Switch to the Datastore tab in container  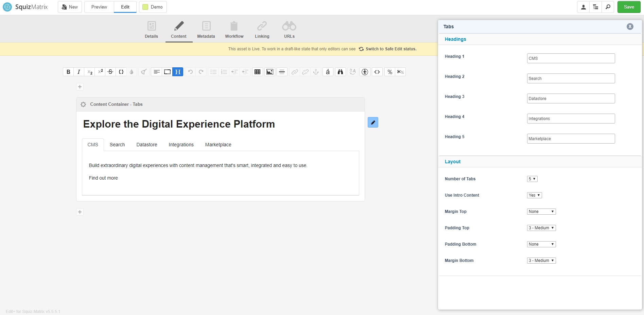click(x=147, y=145)
